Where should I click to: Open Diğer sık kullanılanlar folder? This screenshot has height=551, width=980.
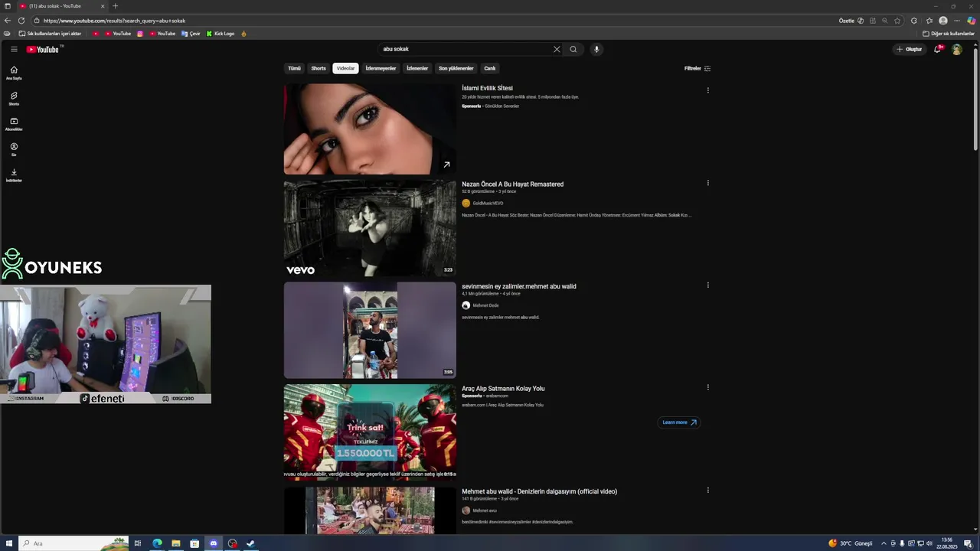949,34
